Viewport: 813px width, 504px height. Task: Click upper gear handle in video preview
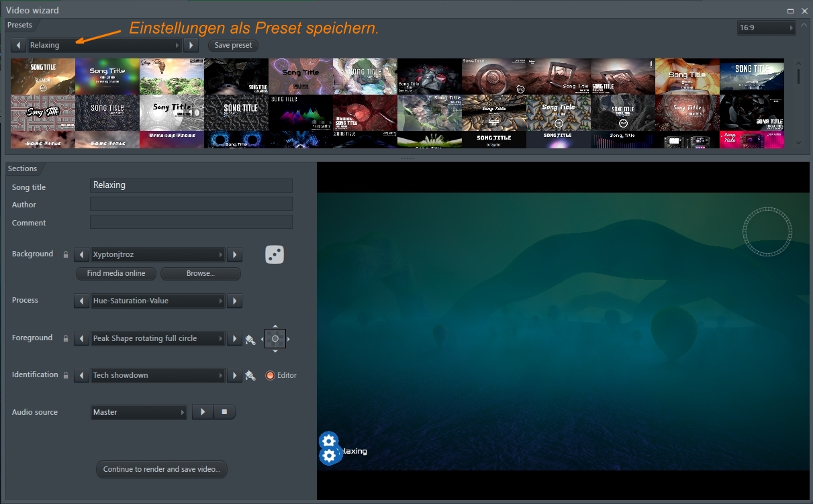pos(328,441)
